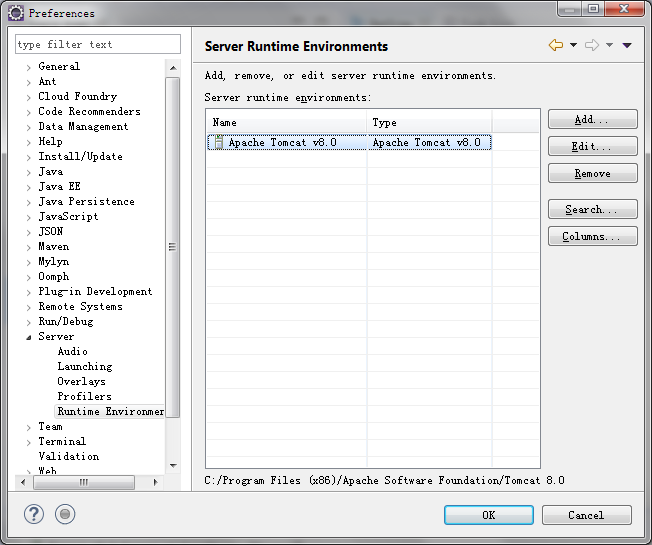The height and width of the screenshot is (545, 652).
Task: Click the horizontal scrollbar right arrow
Action: click(x=156, y=482)
